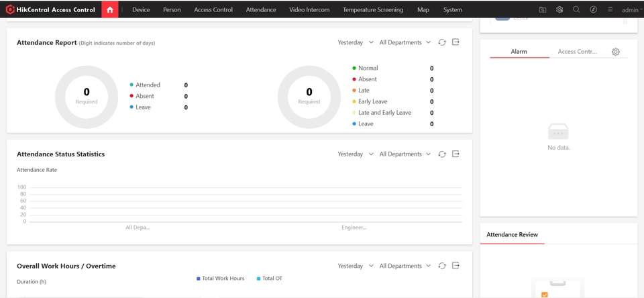The image size is (644, 298).
Task: Click the Home icon in navigation bar
Action: [110, 9]
